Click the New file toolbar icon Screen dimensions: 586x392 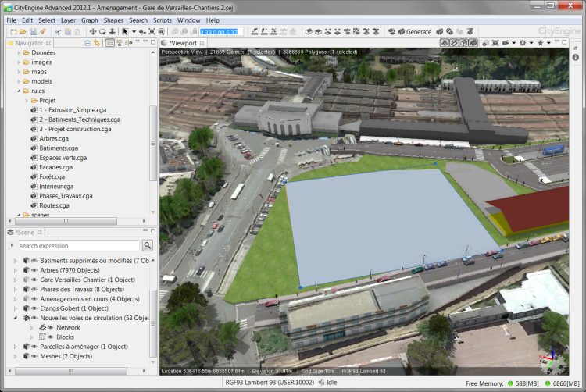13,32
